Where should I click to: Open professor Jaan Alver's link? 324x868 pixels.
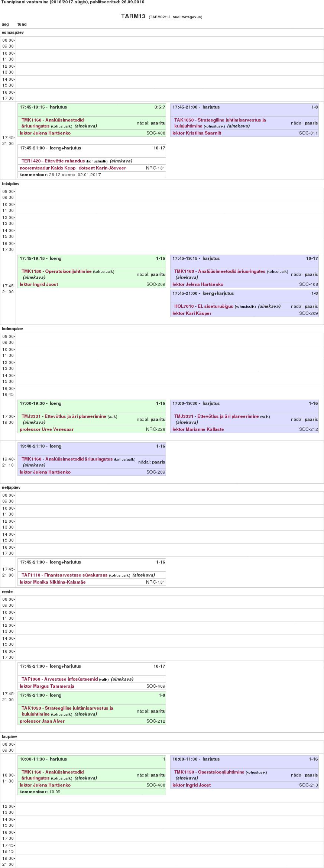click(42, 721)
